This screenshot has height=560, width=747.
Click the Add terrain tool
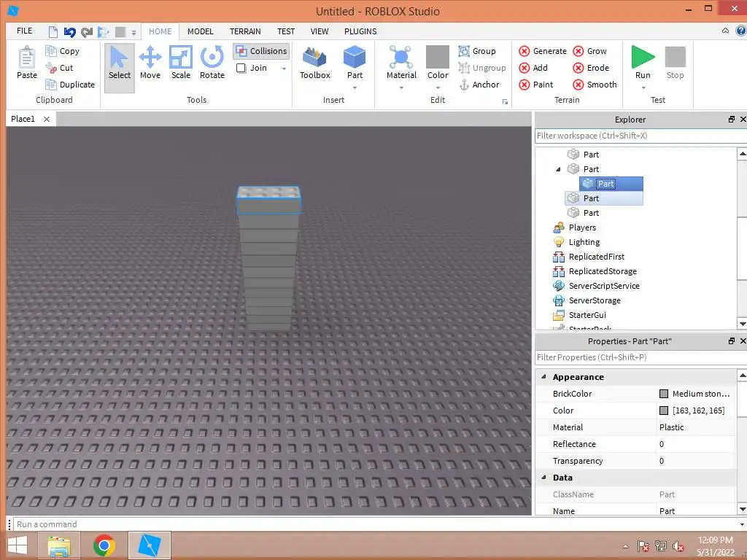click(x=533, y=68)
